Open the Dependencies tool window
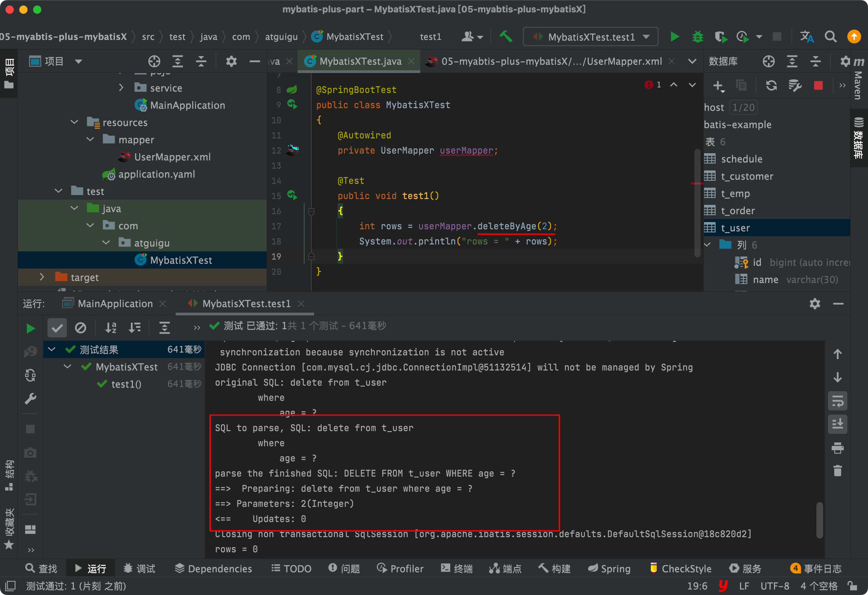 click(x=213, y=568)
